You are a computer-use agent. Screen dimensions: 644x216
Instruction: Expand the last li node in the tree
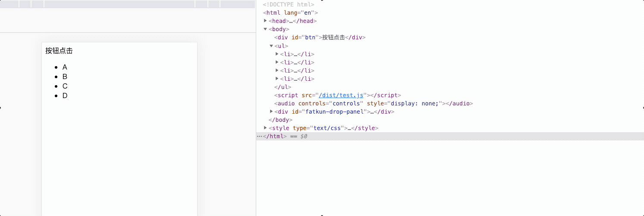tap(277, 79)
